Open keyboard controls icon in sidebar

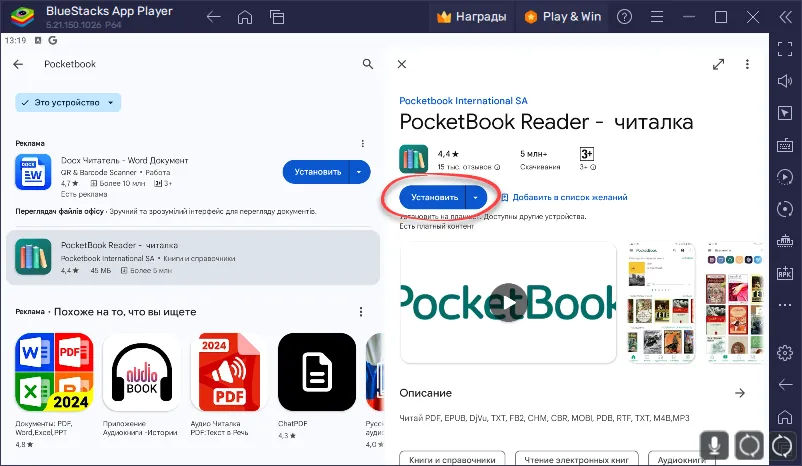pyautogui.click(x=785, y=145)
